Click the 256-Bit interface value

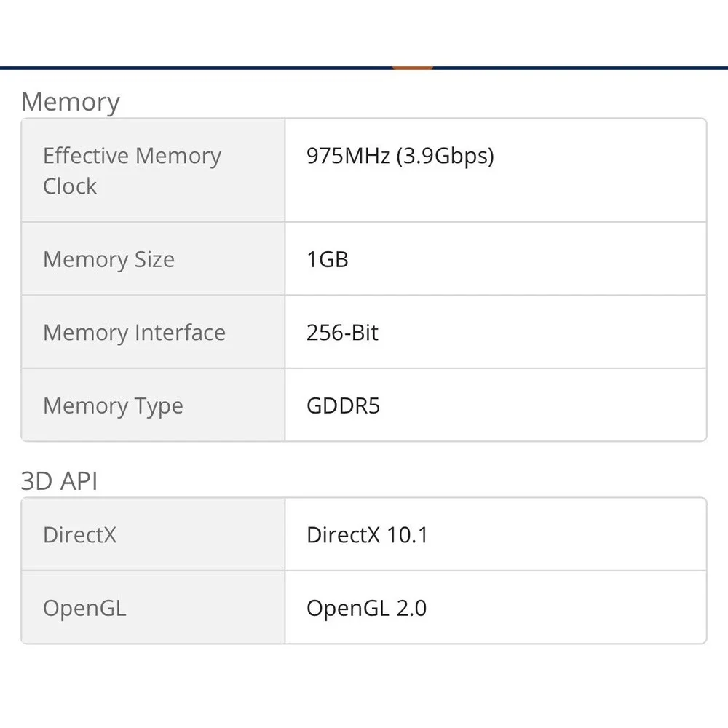coord(342,333)
